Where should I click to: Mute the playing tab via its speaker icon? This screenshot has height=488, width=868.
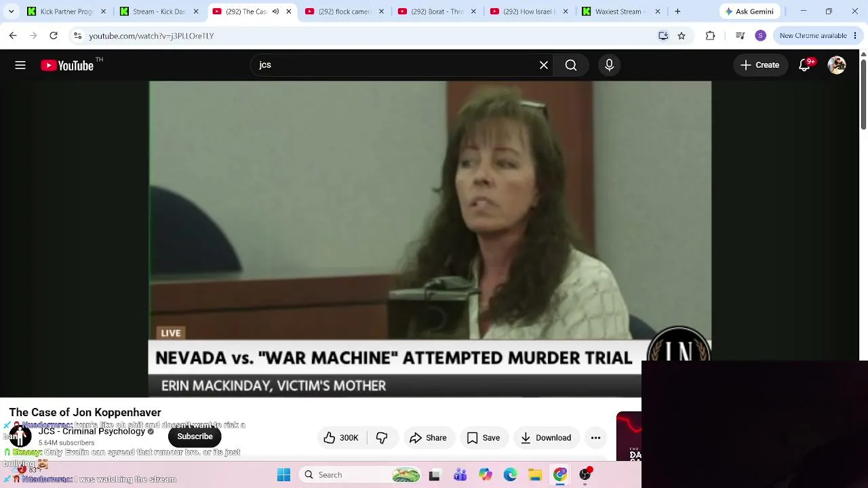click(275, 12)
